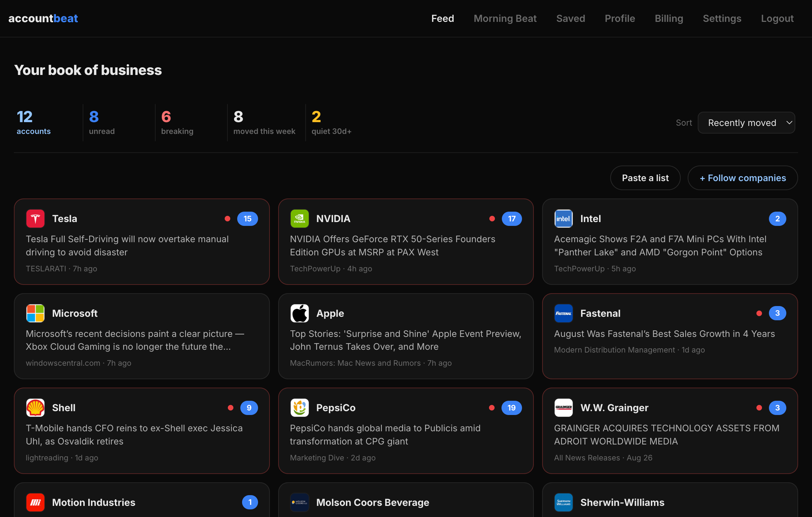Viewport: 812px width, 517px height.
Task: Filter by 2 quiet 30d+
Action: pyautogui.click(x=331, y=122)
